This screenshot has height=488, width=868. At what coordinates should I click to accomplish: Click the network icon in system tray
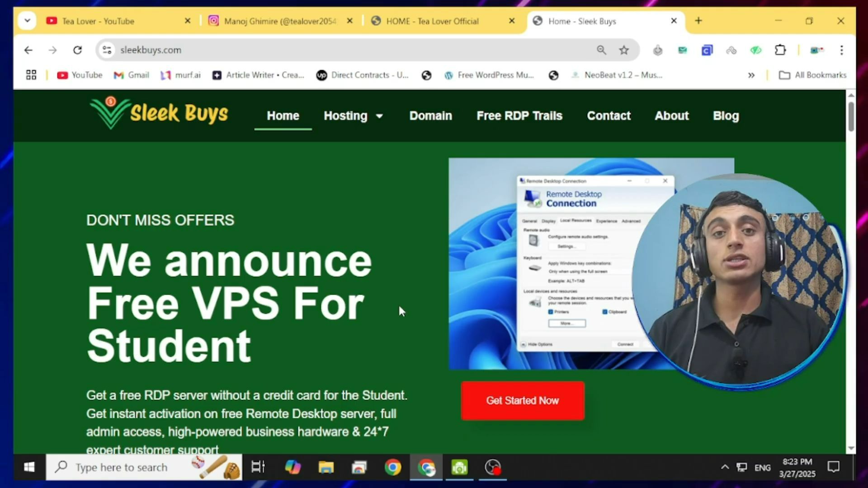742,467
